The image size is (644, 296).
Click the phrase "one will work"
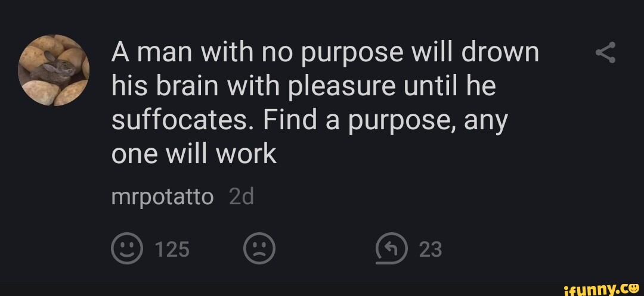pos(194,154)
